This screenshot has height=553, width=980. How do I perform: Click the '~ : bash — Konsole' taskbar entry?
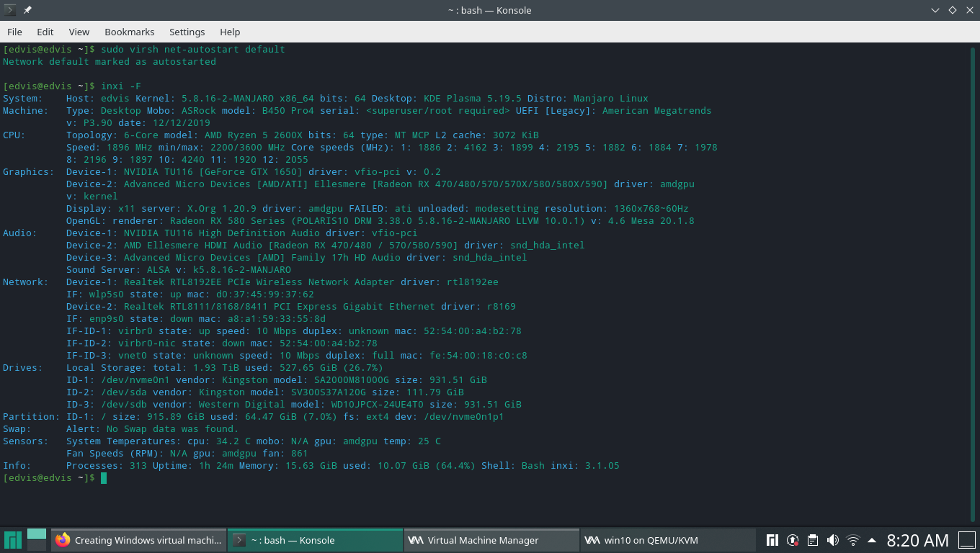315,540
